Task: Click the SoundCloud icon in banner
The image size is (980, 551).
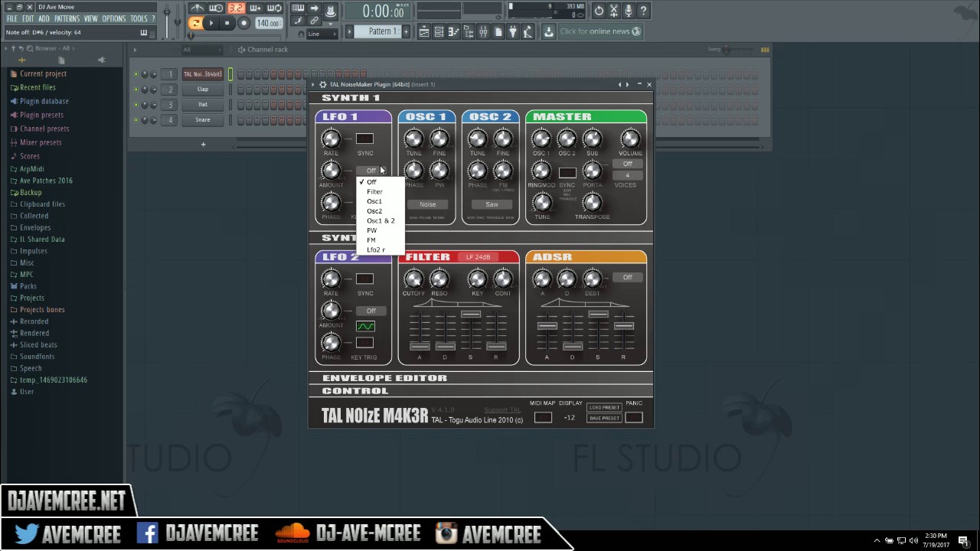Action: tap(292, 533)
